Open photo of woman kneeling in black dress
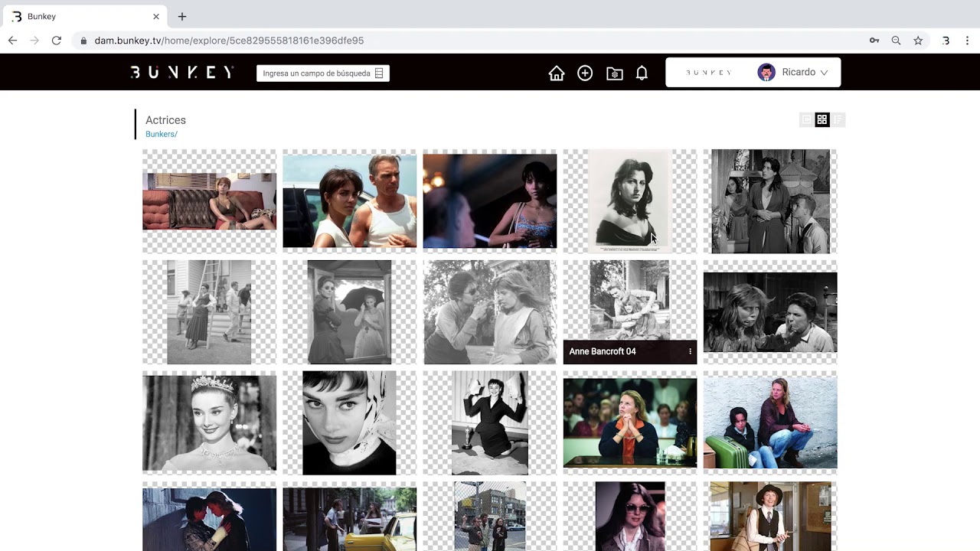The image size is (980, 551). 489,422
